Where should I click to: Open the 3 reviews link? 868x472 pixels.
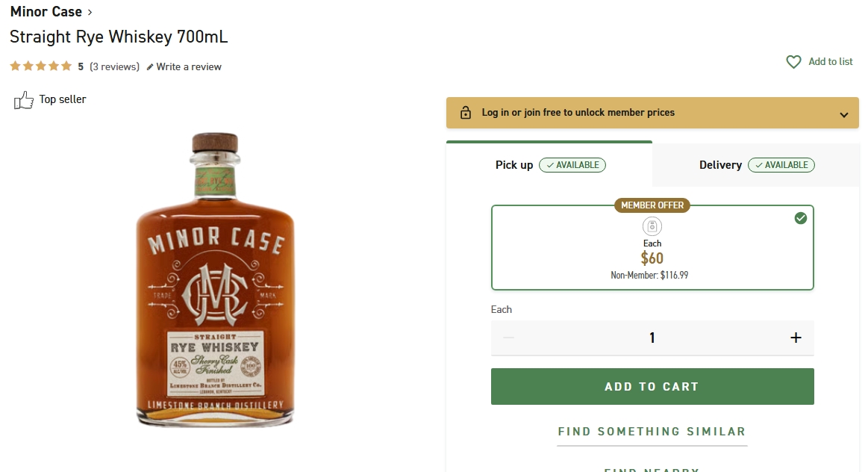(114, 67)
